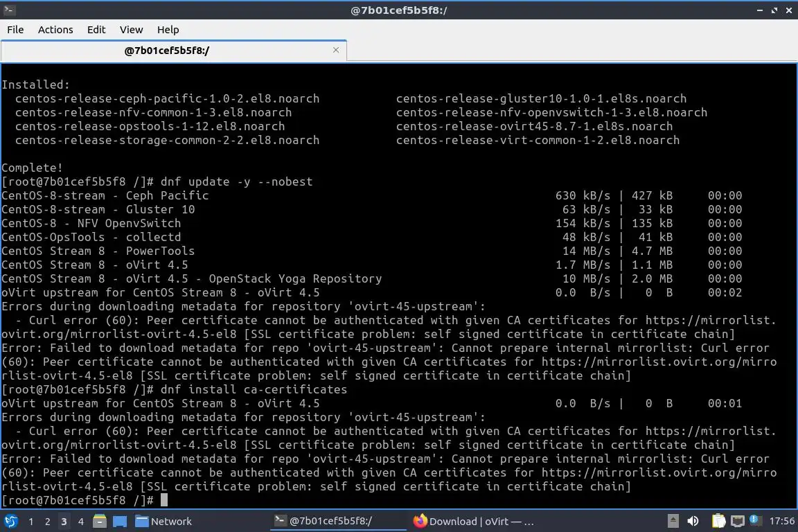798x532 pixels.
Task: Open the View menu
Action: point(132,30)
